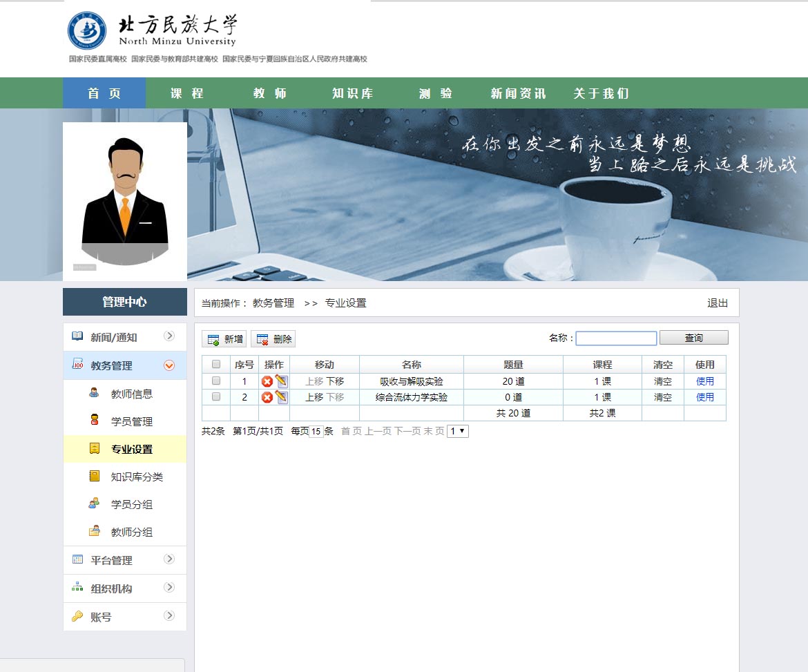This screenshot has width=808, height=672.
Task: Open the page number dropdown
Action: coord(458,431)
